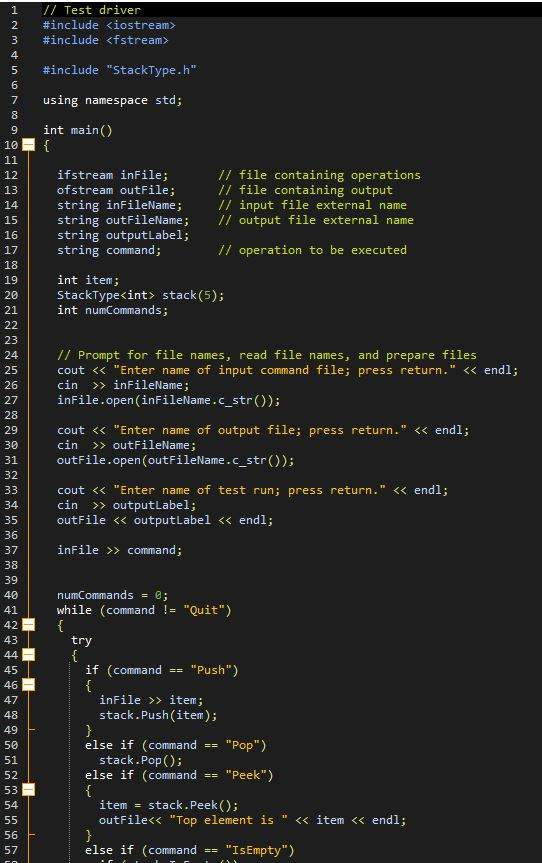Click 'else if (command == "Pop")' line
542x863 pixels.
176,745
